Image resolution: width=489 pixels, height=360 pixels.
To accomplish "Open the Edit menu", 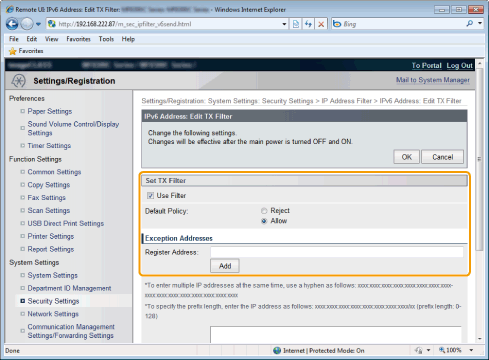I will pos(32,39).
